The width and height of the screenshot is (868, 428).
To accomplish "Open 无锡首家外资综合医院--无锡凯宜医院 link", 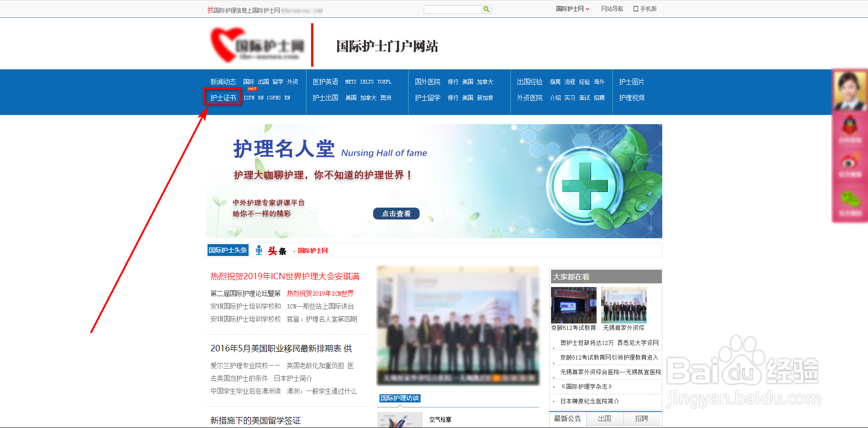I will coord(610,372).
